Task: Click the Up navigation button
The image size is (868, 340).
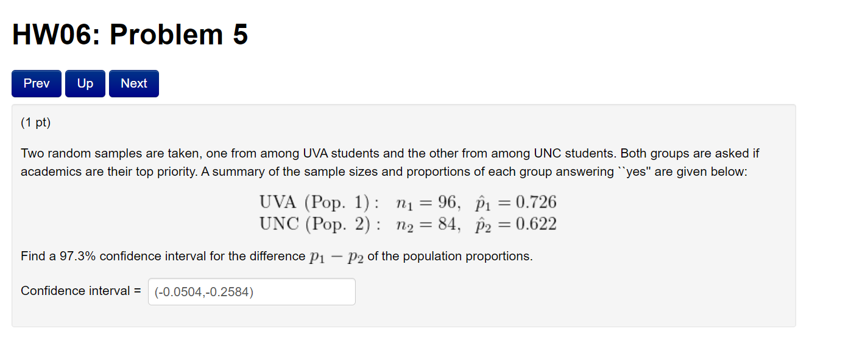Action: point(85,84)
